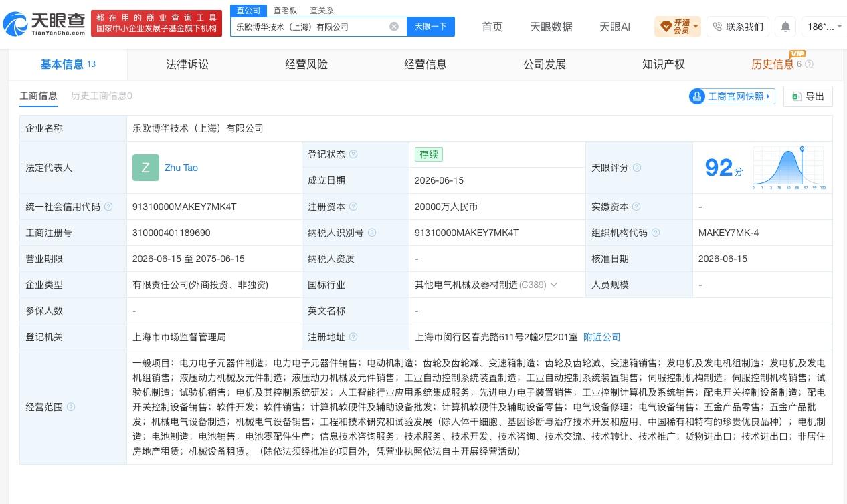Click help icon beside 天眼评分
This screenshot has width=847, height=504.
[x=637, y=168]
